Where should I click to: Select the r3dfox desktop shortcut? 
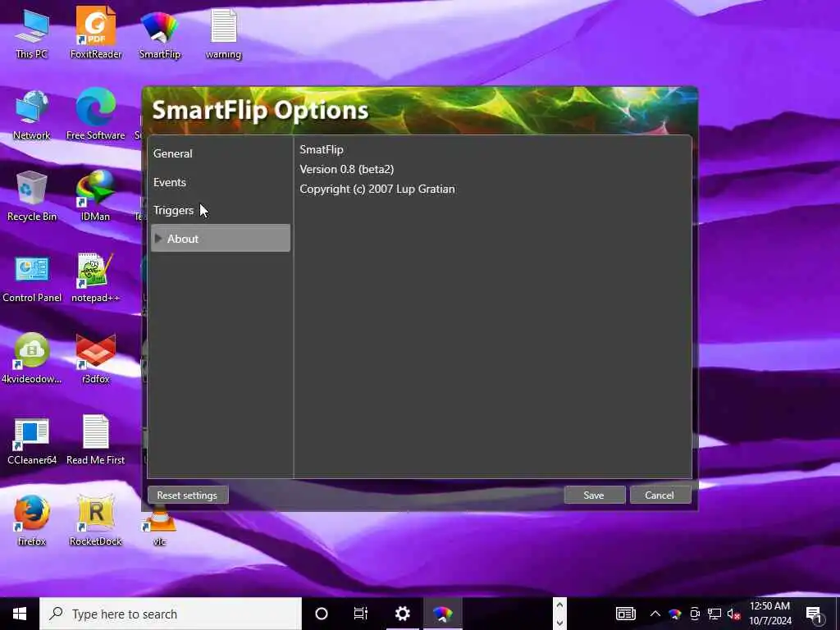(95, 359)
